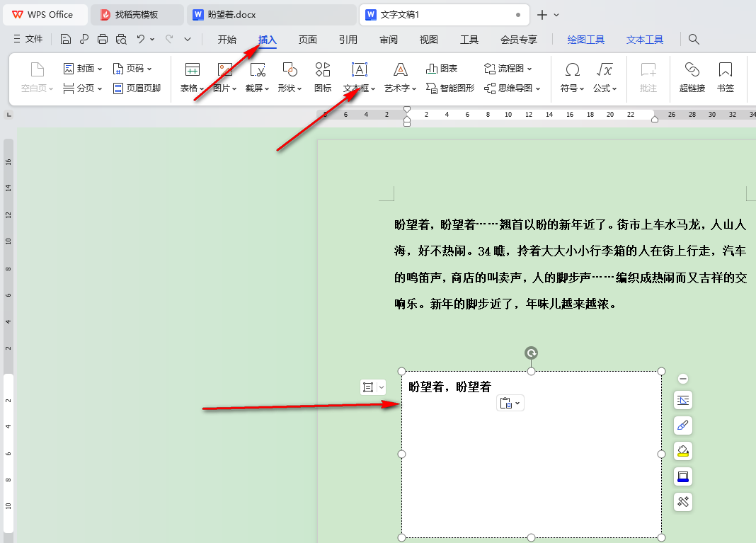Click the right indent ruler marker
The width and height of the screenshot is (756, 543).
tap(654, 119)
